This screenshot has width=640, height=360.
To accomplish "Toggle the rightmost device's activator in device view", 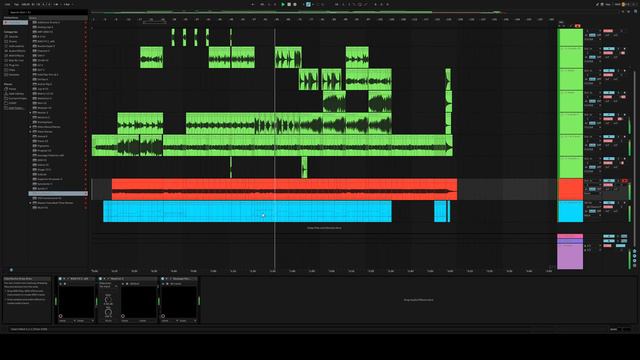I will click(x=162, y=279).
